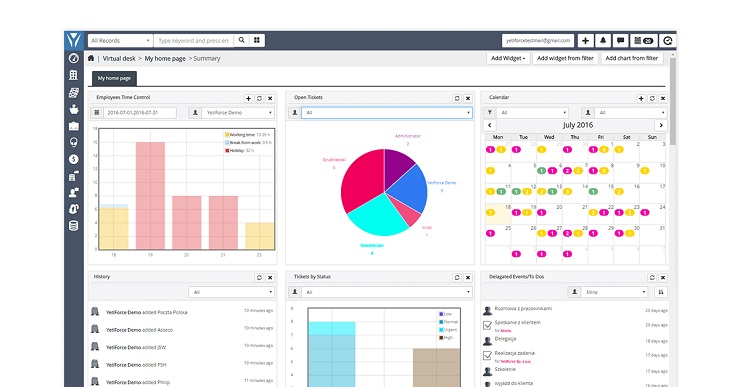Click the keyword search input field

193,41
